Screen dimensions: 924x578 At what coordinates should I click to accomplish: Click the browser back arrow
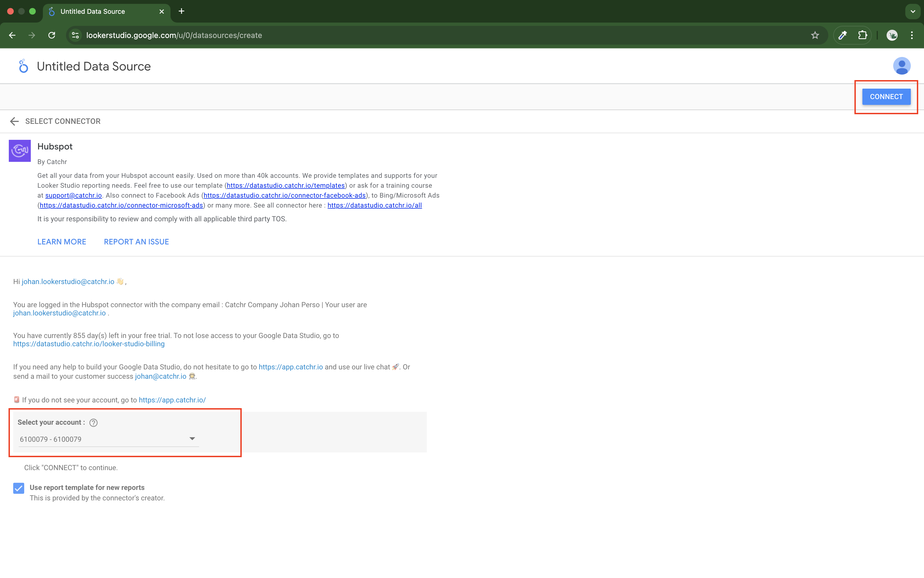click(x=12, y=35)
